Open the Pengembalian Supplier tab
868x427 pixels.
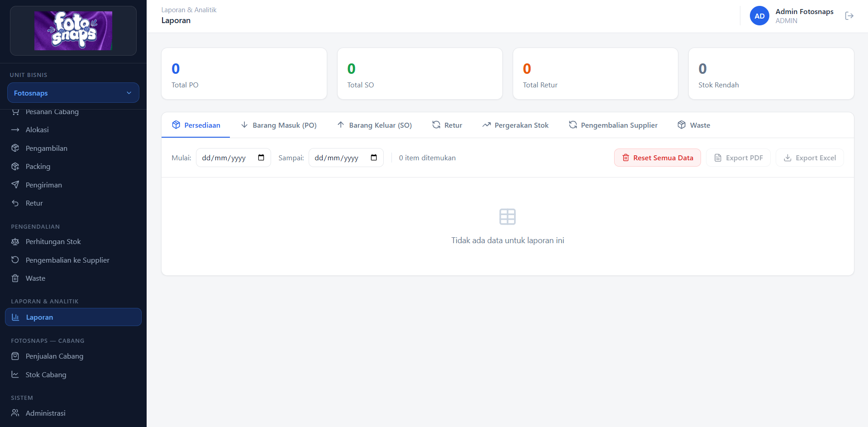[x=613, y=125]
